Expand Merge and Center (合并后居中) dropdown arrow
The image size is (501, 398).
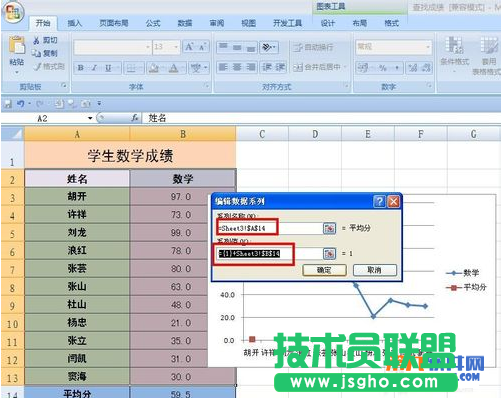tap(345, 67)
